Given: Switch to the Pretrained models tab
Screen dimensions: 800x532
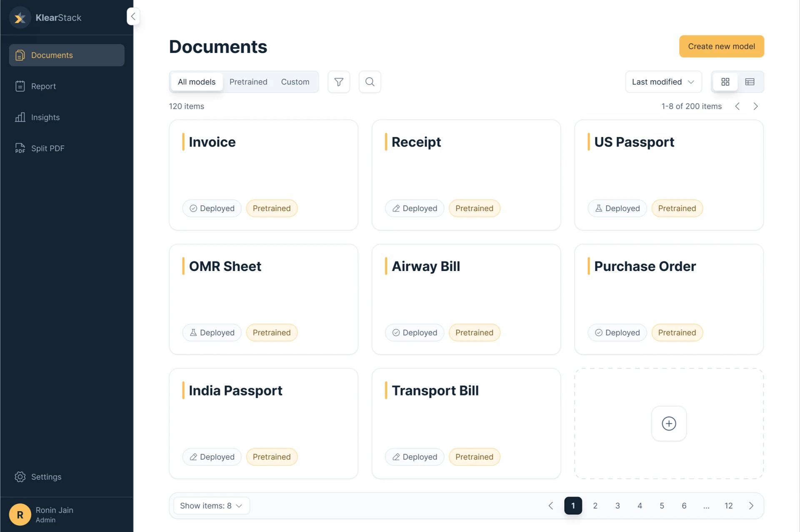Looking at the screenshot, I should pos(248,82).
